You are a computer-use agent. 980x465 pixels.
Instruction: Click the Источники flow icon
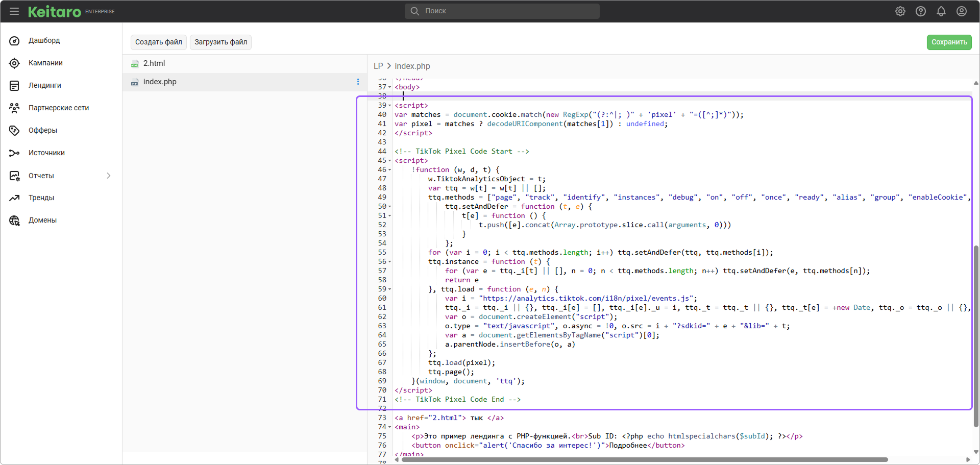pyautogui.click(x=14, y=153)
